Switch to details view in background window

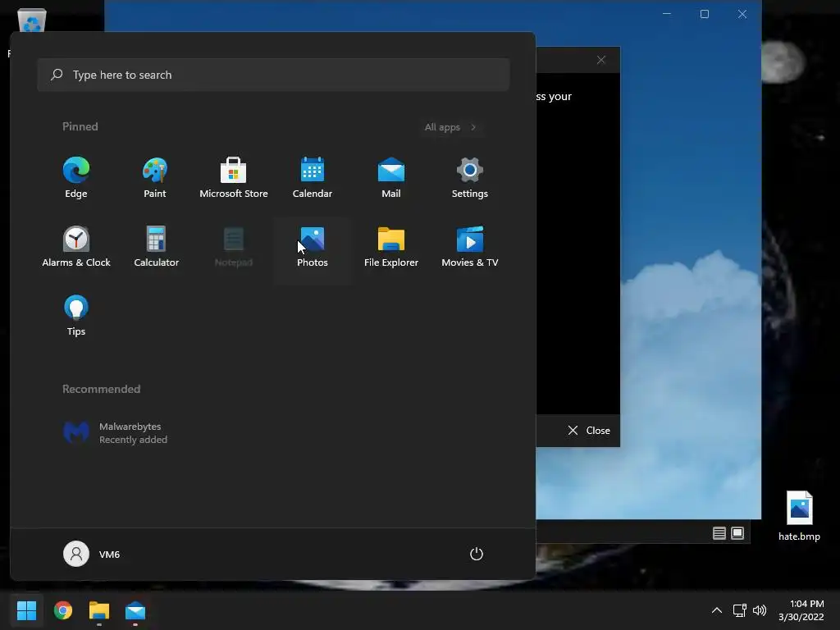719,533
